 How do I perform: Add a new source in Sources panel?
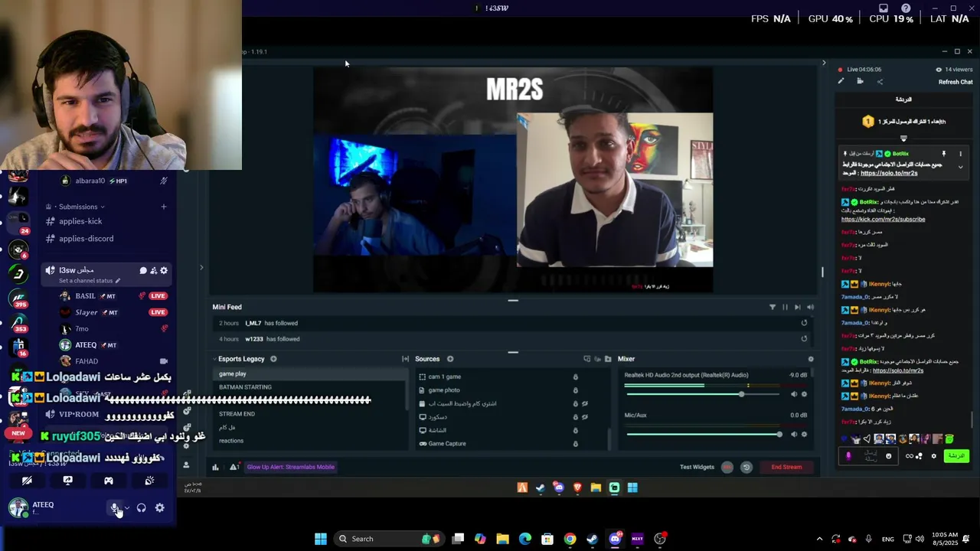tap(450, 359)
